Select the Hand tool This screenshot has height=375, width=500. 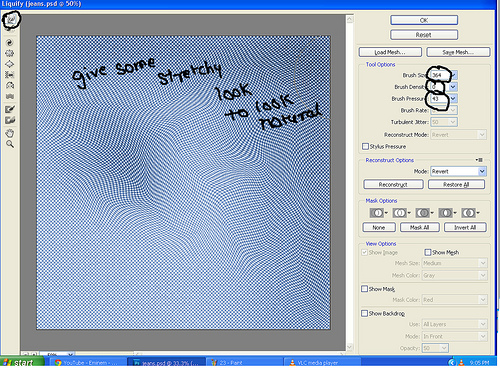pos(10,133)
